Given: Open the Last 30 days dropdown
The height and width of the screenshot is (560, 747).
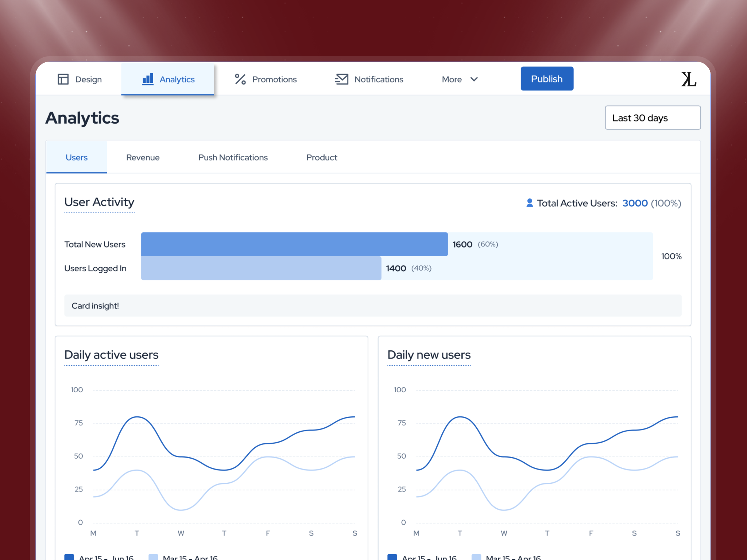Looking at the screenshot, I should pos(652,118).
